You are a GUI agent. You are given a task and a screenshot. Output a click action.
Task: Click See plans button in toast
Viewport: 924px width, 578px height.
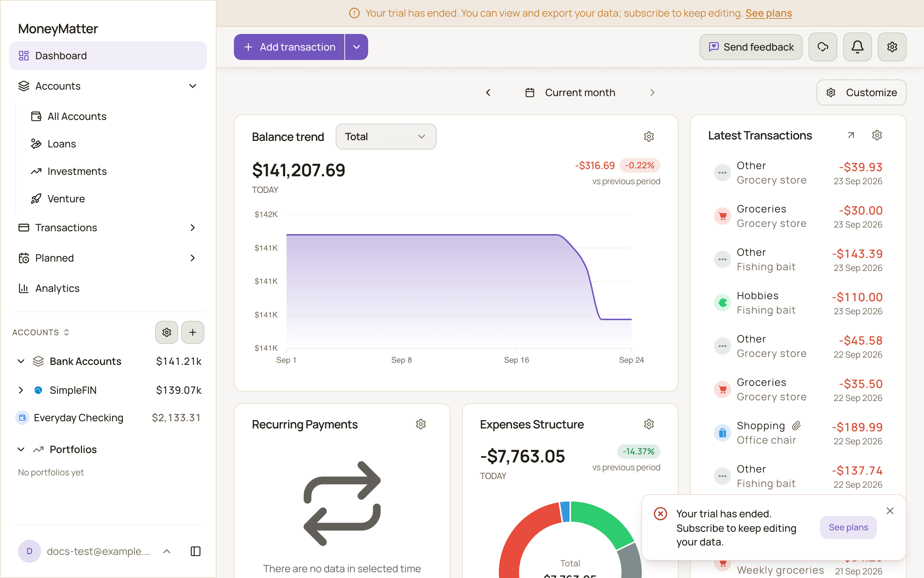(x=848, y=527)
